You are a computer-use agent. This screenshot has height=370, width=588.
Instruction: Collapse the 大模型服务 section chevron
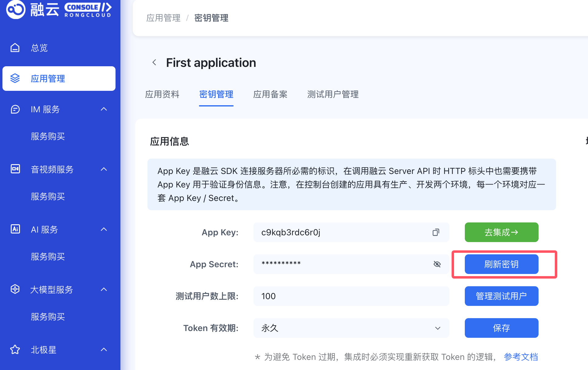click(104, 289)
